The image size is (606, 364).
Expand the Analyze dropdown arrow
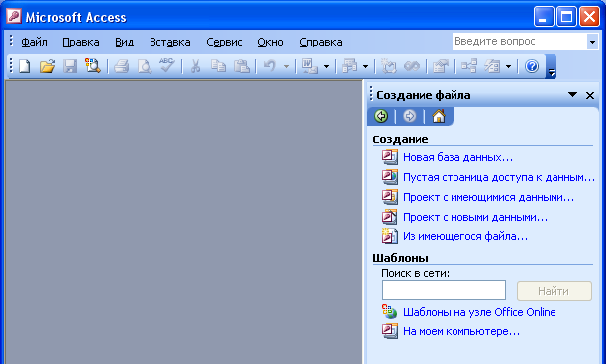point(365,67)
